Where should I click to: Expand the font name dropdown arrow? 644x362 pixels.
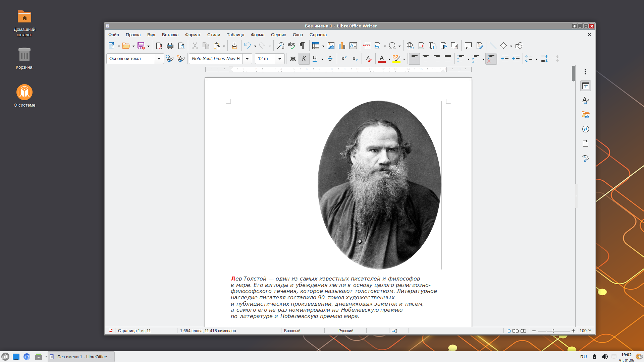tap(247, 59)
